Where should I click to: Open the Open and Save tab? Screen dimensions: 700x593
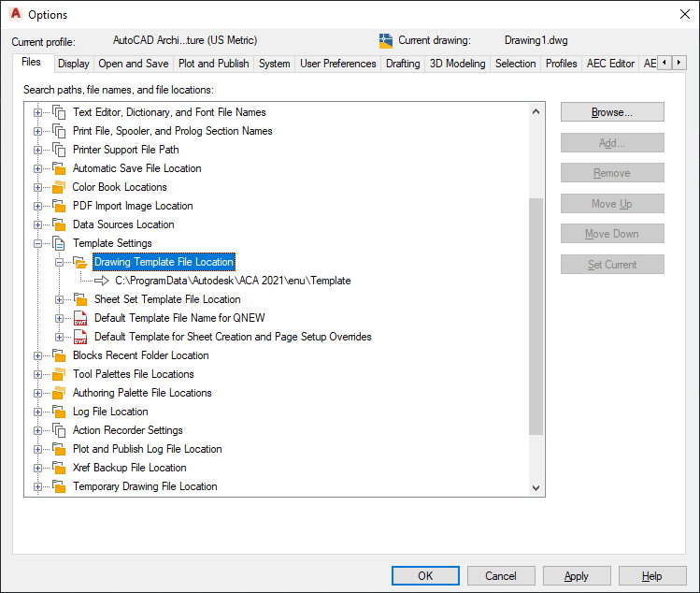point(134,64)
